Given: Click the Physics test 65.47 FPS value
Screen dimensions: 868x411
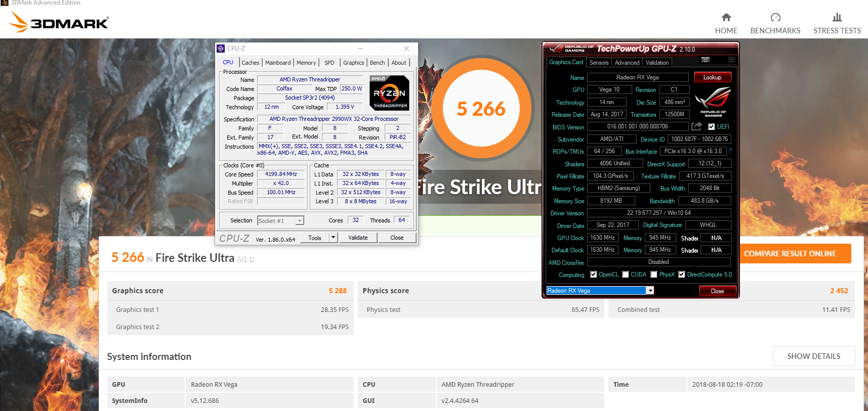Looking at the screenshot, I should pyautogui.click(x=585, y=309).
